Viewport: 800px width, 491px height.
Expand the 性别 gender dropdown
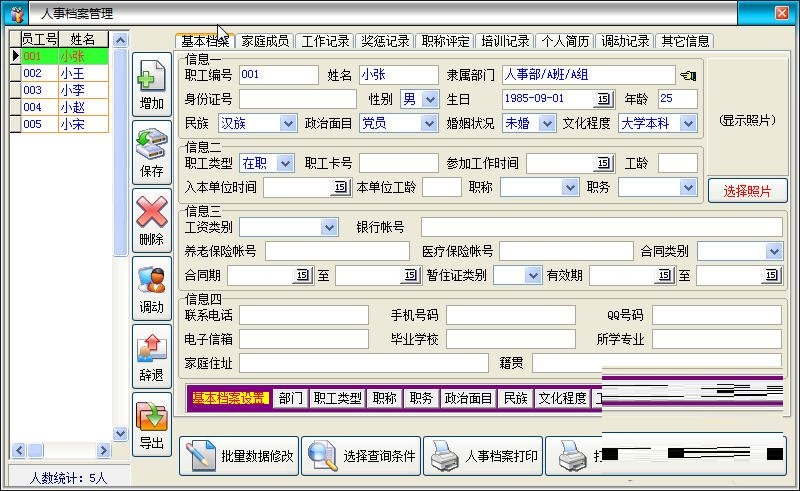431,99
